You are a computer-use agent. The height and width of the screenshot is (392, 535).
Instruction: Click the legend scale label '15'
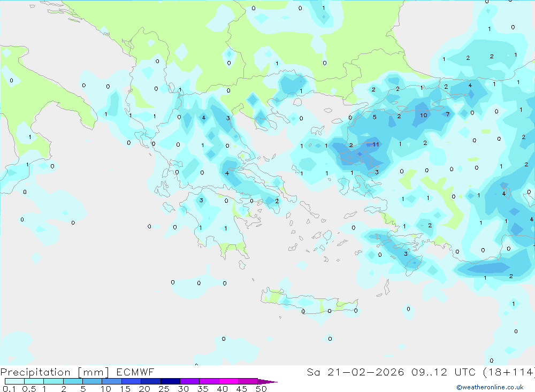pos(125,389)
